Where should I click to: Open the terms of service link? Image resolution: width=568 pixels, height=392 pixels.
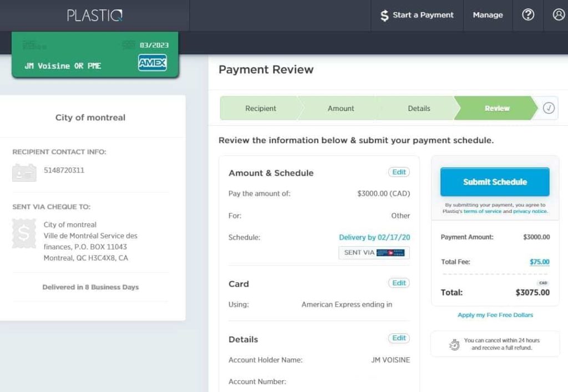[482, 211]
